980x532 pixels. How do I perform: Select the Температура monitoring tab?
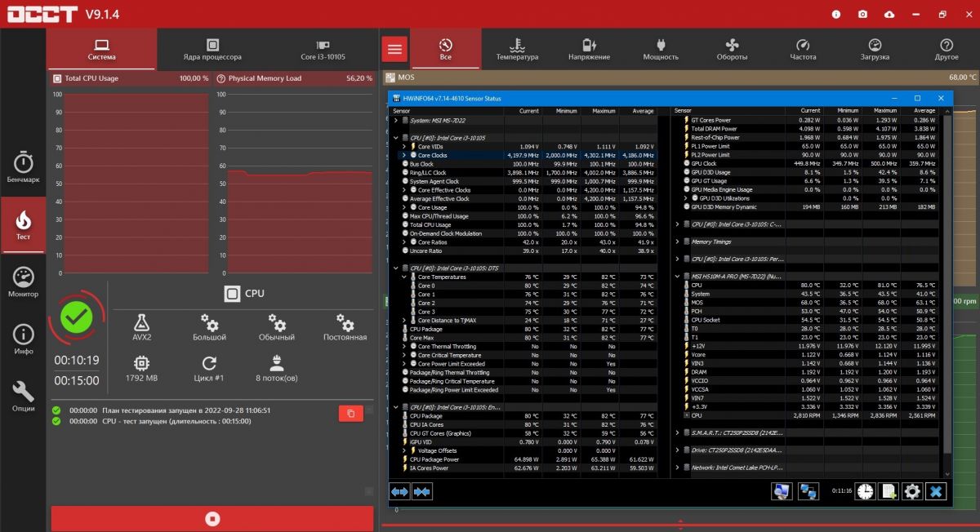point(517,50)
